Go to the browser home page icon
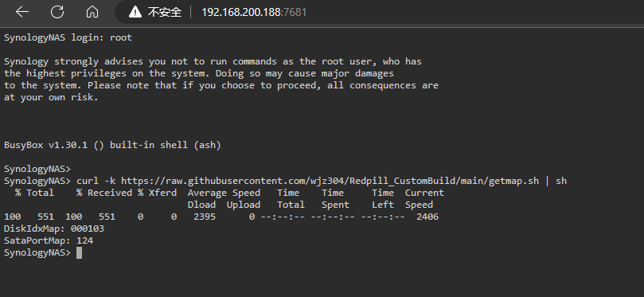This screenshot has width=644, height=297. pos(92,12)
